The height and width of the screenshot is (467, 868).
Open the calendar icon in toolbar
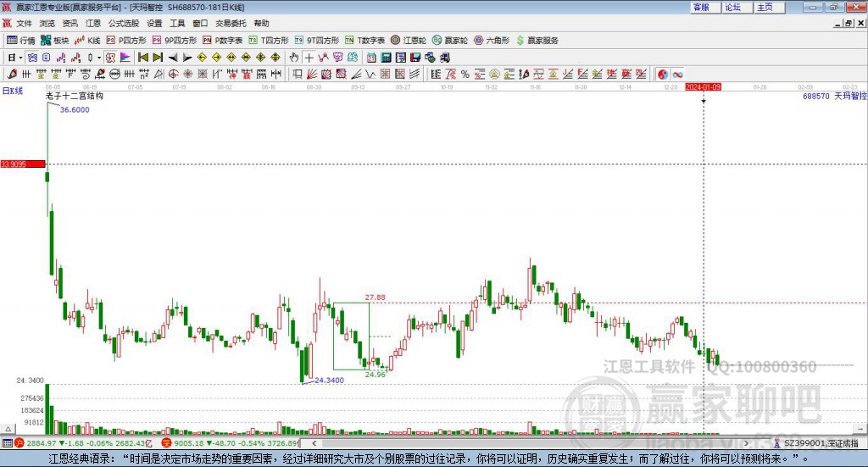[x=371, y=58]
